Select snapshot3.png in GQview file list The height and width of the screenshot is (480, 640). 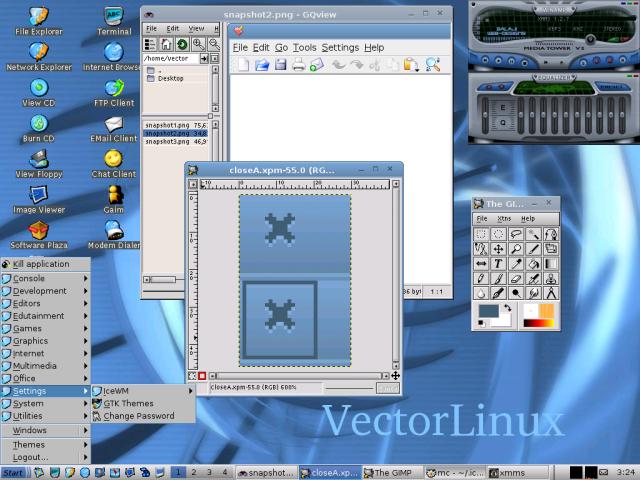click(x=176, y=142)
